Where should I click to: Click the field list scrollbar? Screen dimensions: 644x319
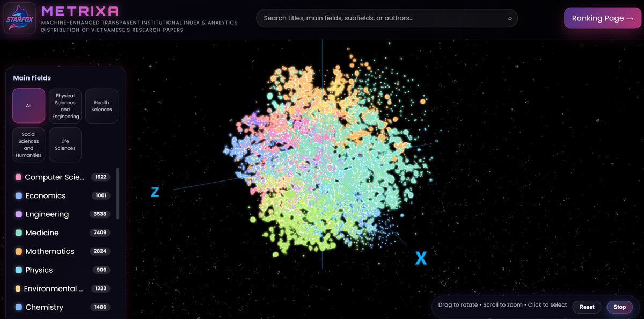[x=118, y=193]
